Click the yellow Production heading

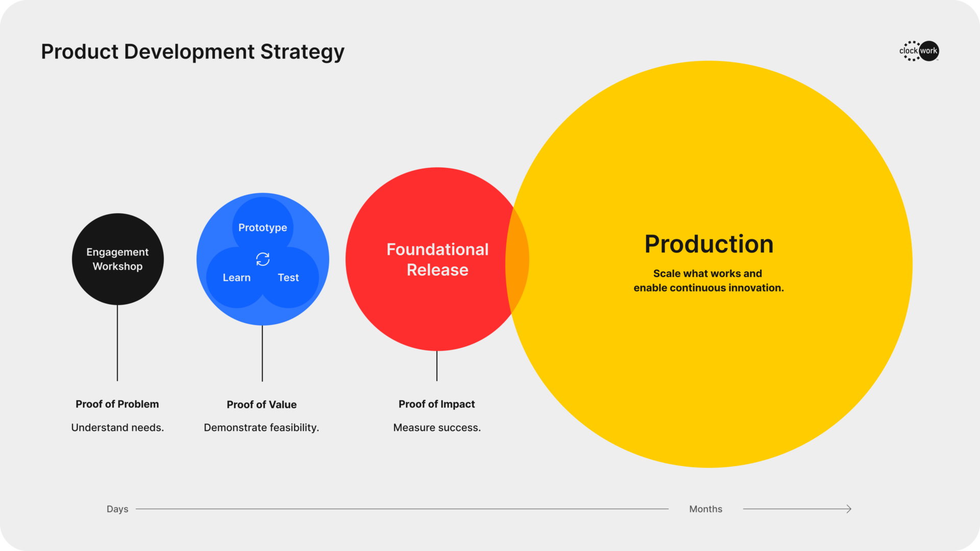(x=708, y=244)
